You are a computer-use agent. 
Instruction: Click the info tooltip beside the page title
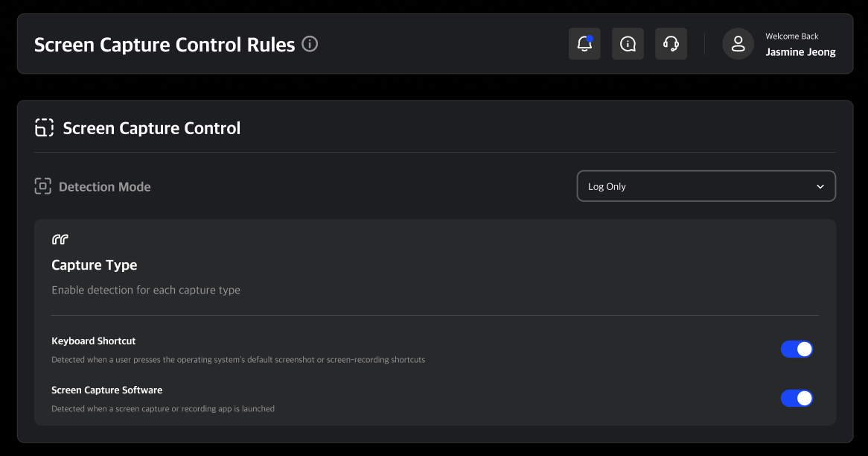point(310,44)
